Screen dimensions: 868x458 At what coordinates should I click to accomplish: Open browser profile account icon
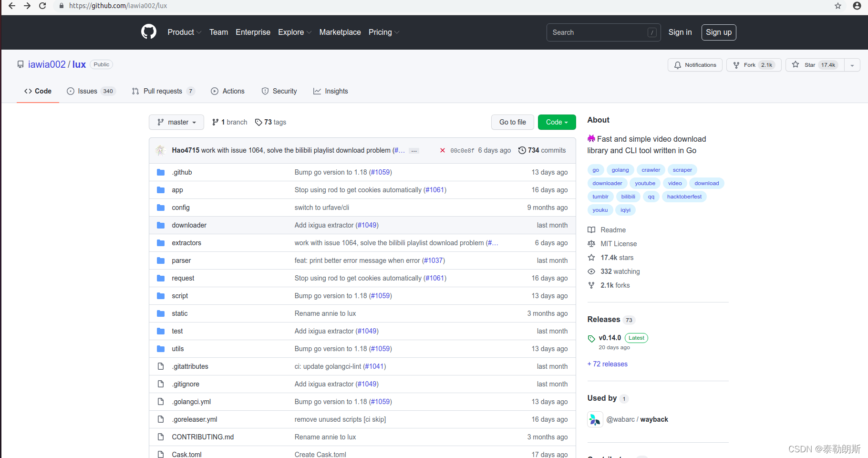(x=857, y=6)
